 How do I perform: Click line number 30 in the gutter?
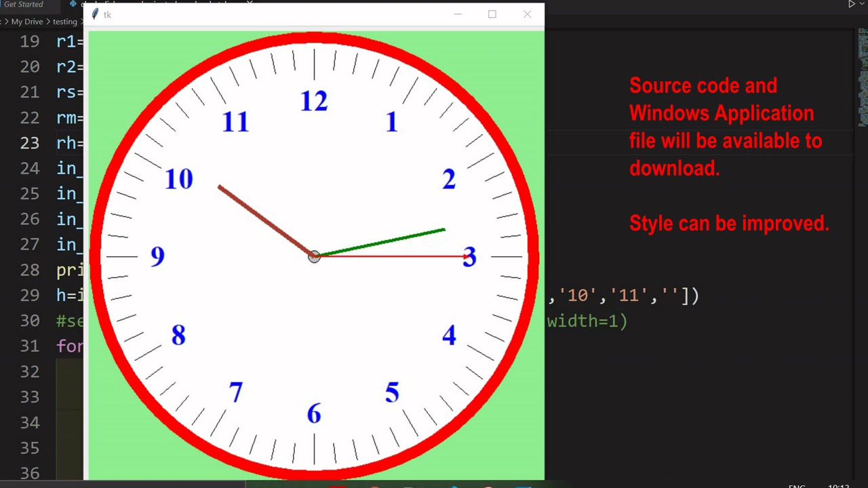click(x=29, y=321)
